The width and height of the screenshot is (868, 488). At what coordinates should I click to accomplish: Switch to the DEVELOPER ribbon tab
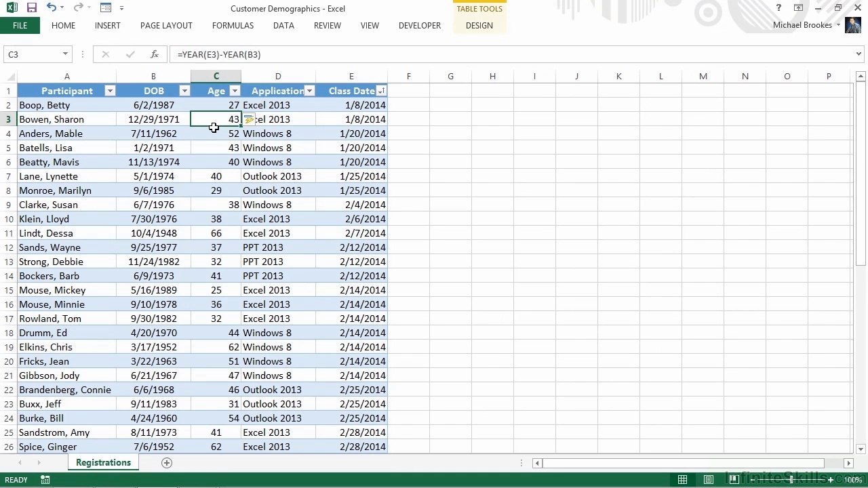pyautogui.click(x=420, y=26)
